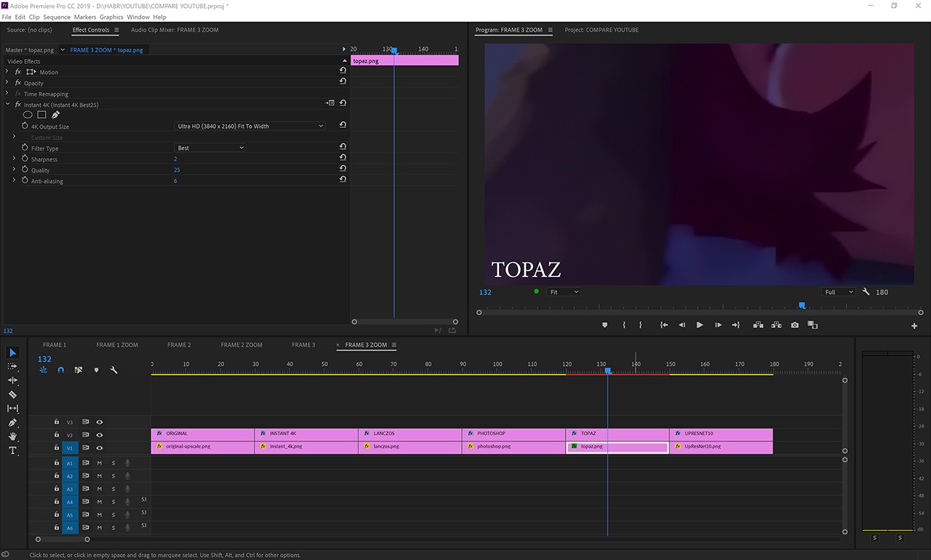Reset the Opacity effect
The height and width of the screenshot is (560, 931).
[x=343, y=81]
